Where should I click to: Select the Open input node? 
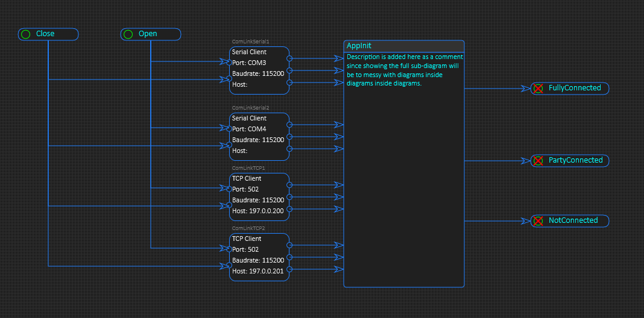click(151, 34)
